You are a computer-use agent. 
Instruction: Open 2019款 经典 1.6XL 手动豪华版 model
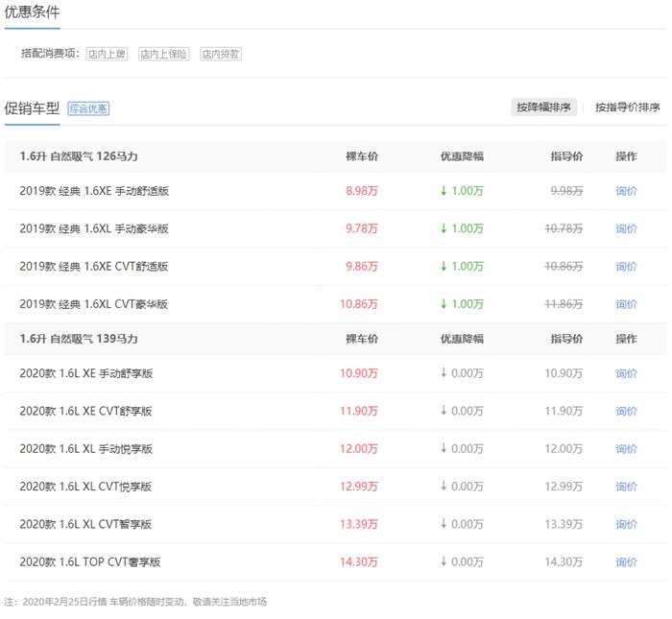(94, 228)
